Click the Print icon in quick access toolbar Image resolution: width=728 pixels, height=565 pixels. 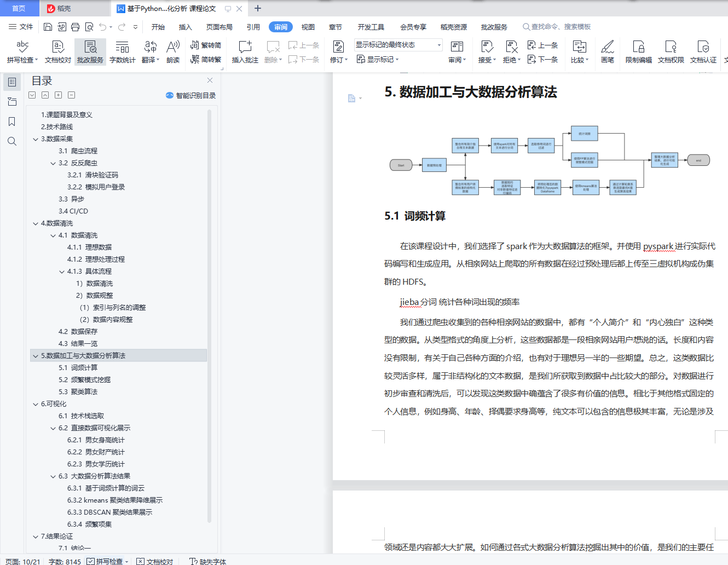point(76,27)
